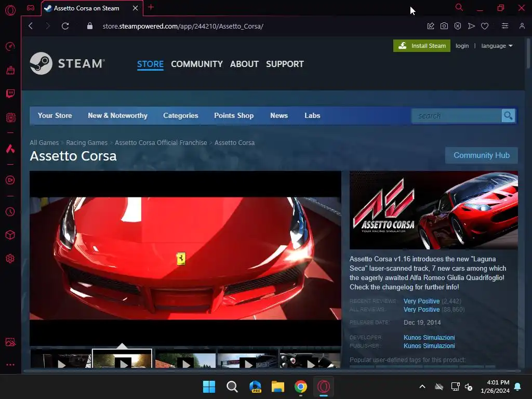Focus the Steam store search field

tap(457, 116)
